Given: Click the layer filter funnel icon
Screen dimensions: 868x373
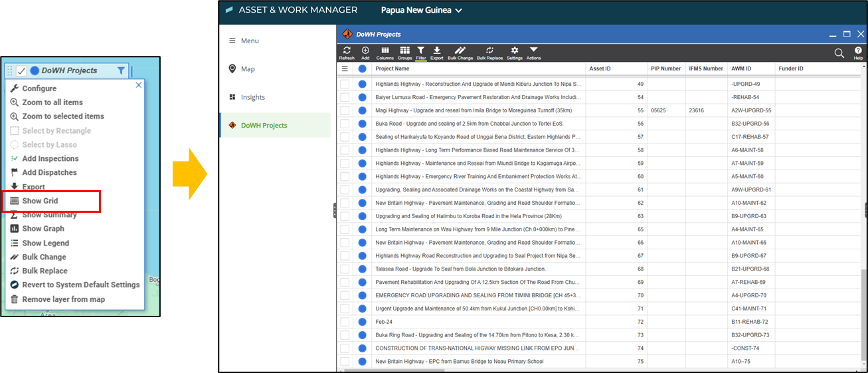Looking at the screenshot, I should coord(121,70).
